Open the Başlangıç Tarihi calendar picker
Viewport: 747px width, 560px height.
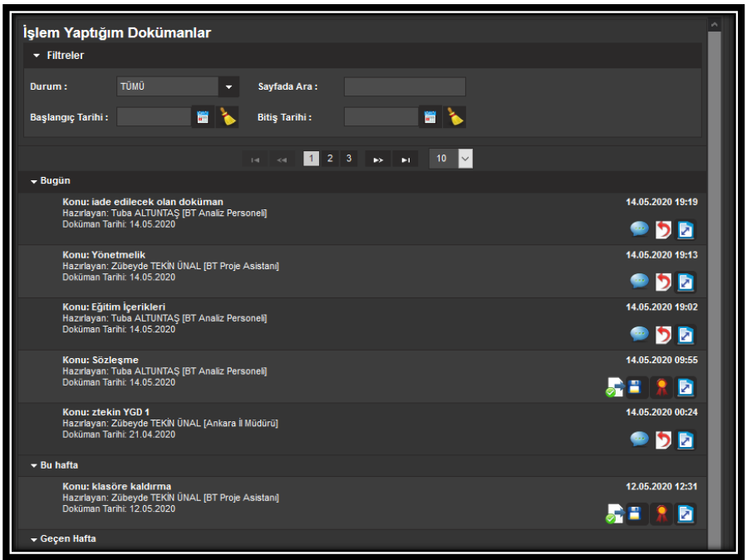click(203, 117)
